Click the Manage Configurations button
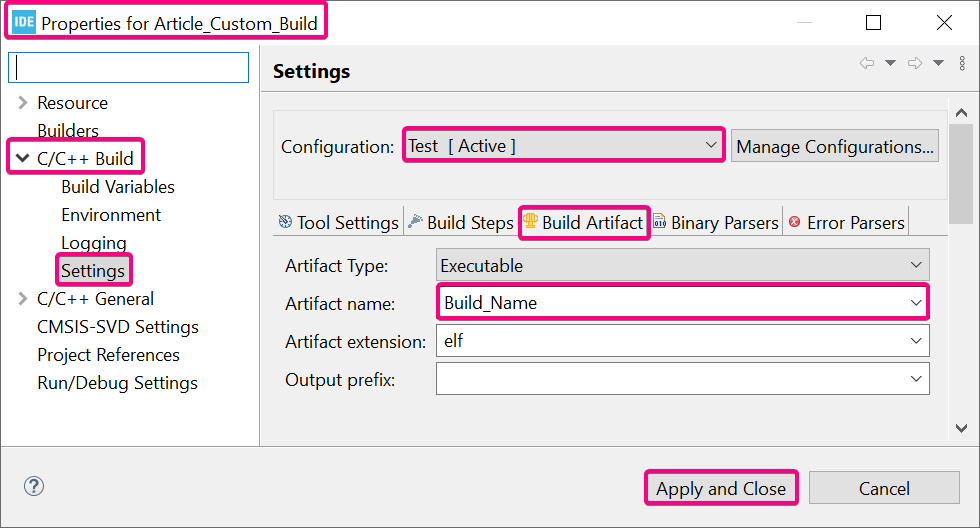Viewport: 980px width, 528px height. [x=835, y=147]
